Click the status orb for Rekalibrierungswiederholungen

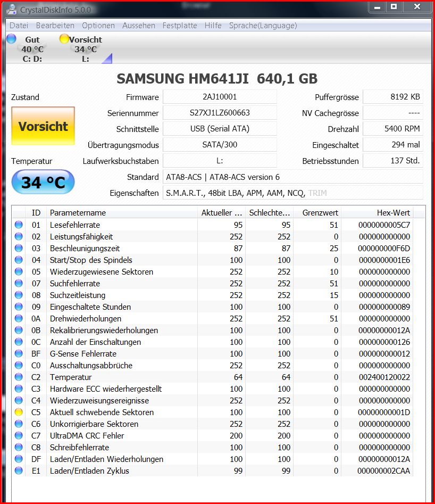point(19,330)
